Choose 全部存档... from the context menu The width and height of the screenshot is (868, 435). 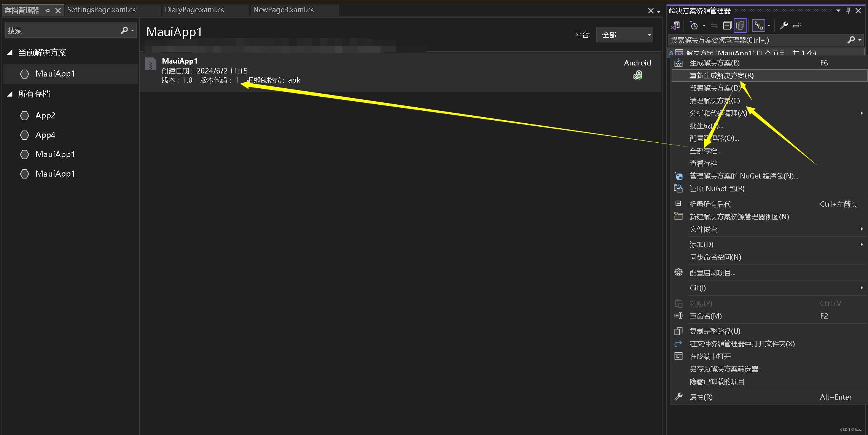(769, 151)
